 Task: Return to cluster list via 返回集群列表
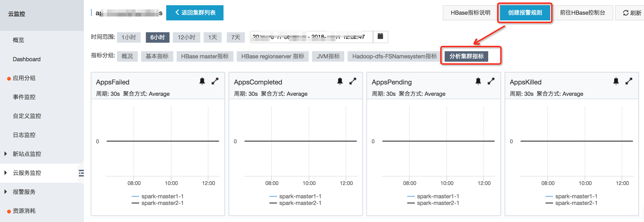point(195,13)
